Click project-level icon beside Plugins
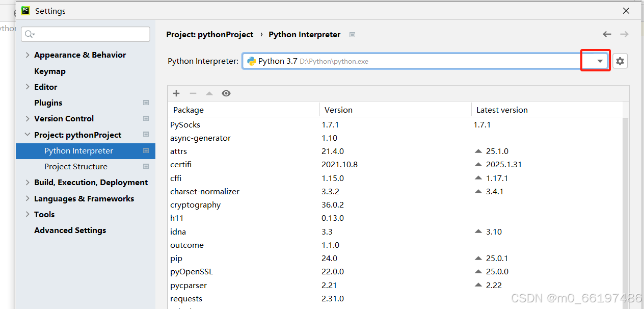This screenshot has width=644, height=309. click(x=146, y=102)
